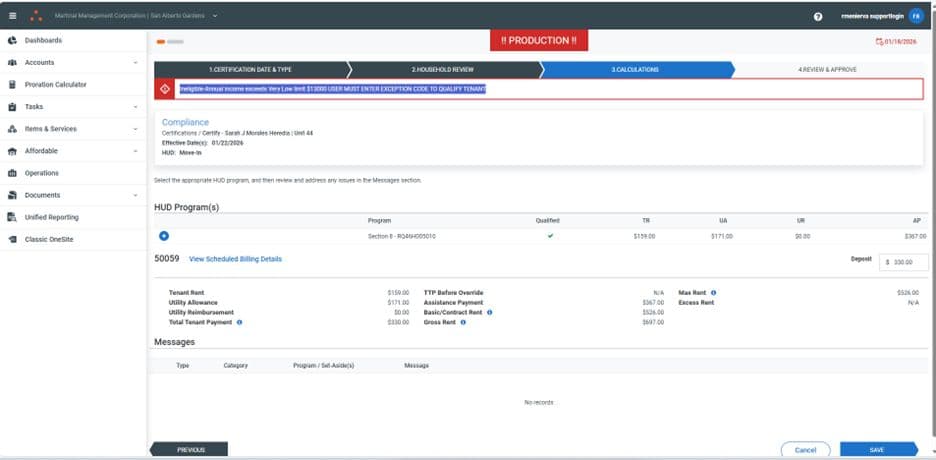The height and width of the screenshot is (460, 936).
Task: Click the AP value $367.00 cell
Action: 915,236
